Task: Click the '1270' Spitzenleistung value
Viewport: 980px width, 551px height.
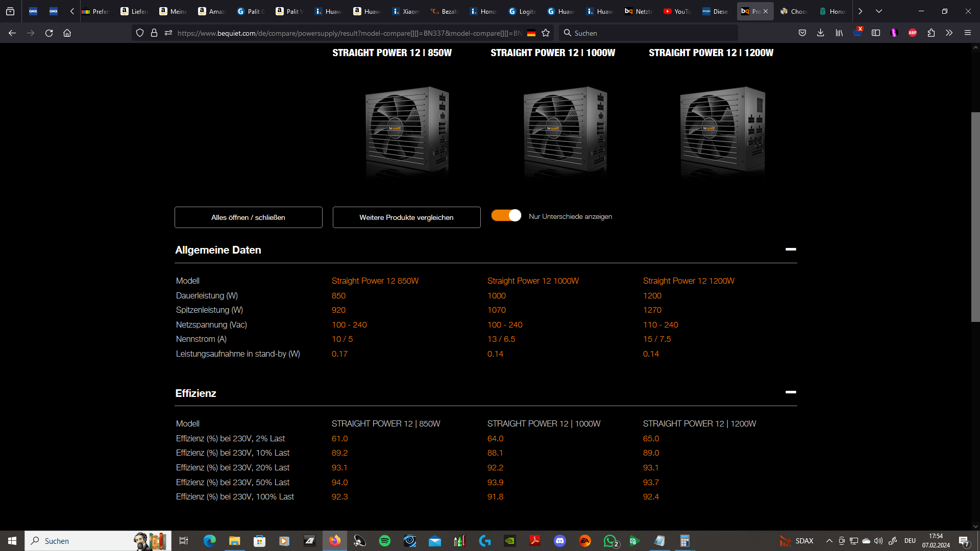Action: point(652,310)
